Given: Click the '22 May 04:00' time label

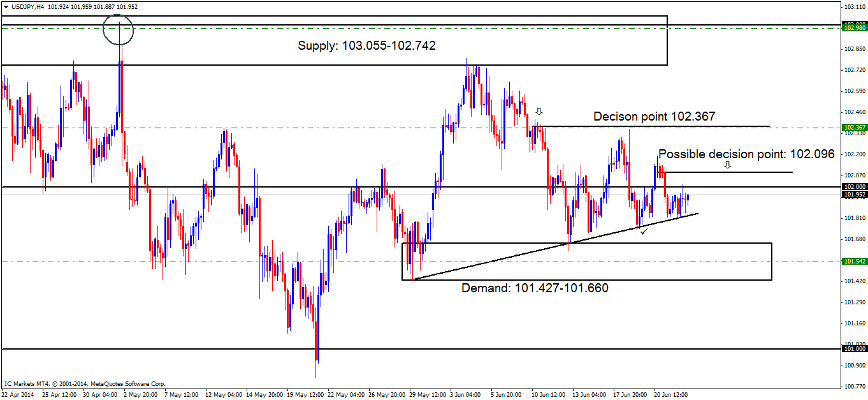Looking at the screenshot, I should 345,394.
